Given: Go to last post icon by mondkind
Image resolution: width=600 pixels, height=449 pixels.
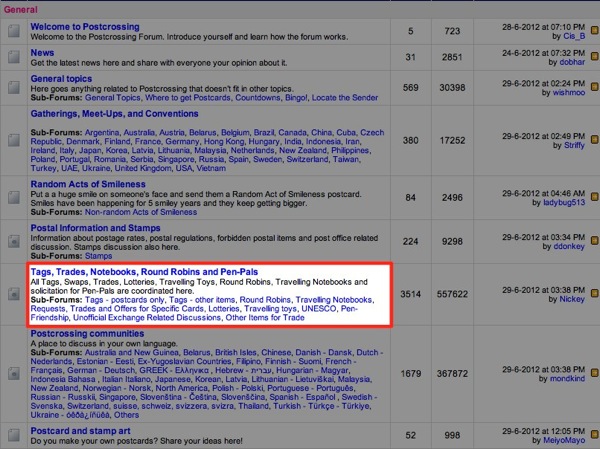Looking at the screenshot, I should (595, 372).
